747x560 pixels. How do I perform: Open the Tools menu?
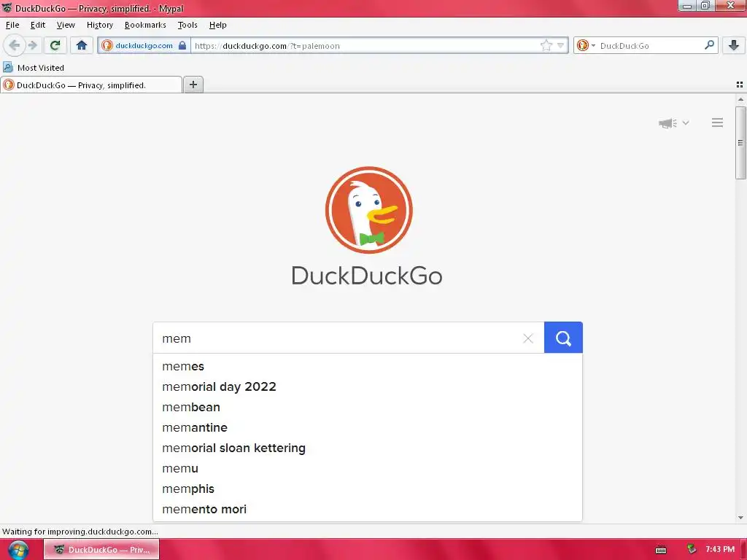coord(187,25)
